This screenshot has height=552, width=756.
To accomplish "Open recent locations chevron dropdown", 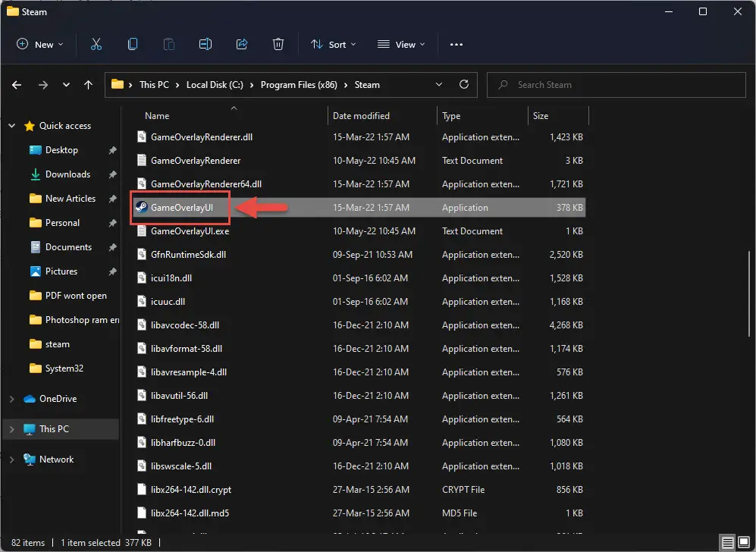I will tap(66, 85).
